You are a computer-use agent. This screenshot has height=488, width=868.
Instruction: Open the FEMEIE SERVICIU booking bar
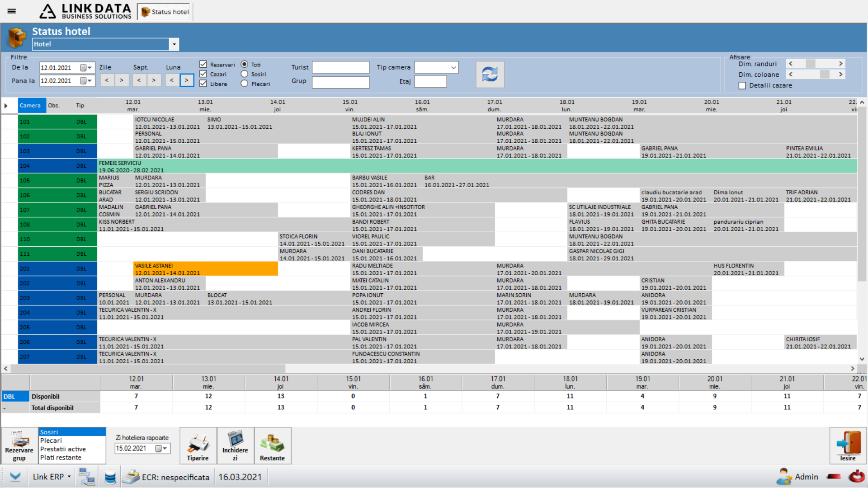(x=477, y=166)
